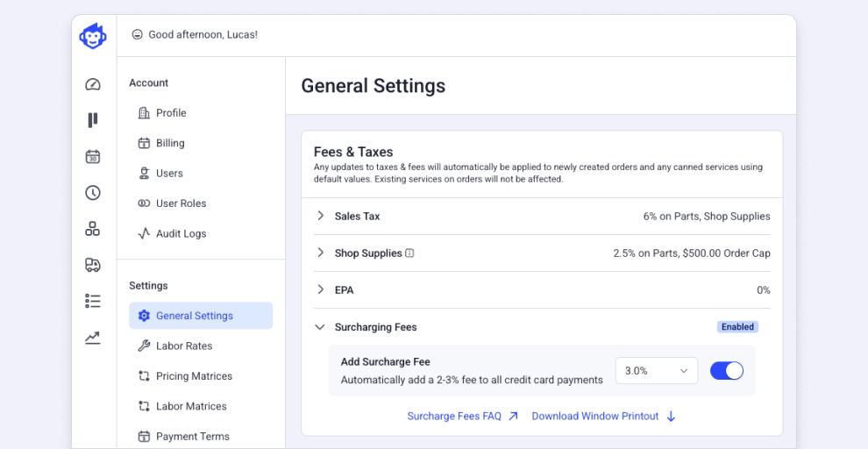Open the workflow board icon in sidebar

92,120
